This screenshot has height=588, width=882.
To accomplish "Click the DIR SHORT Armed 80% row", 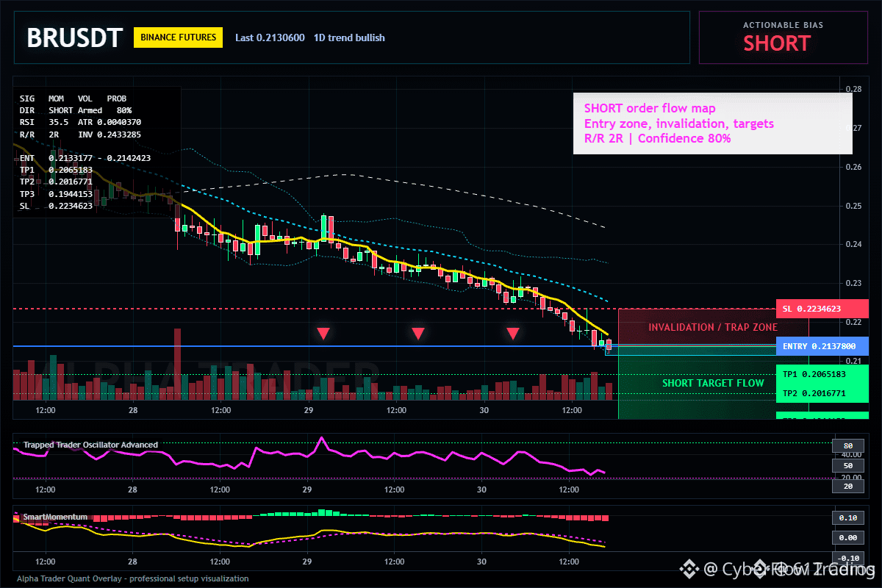I will click(x=76, y=110).
